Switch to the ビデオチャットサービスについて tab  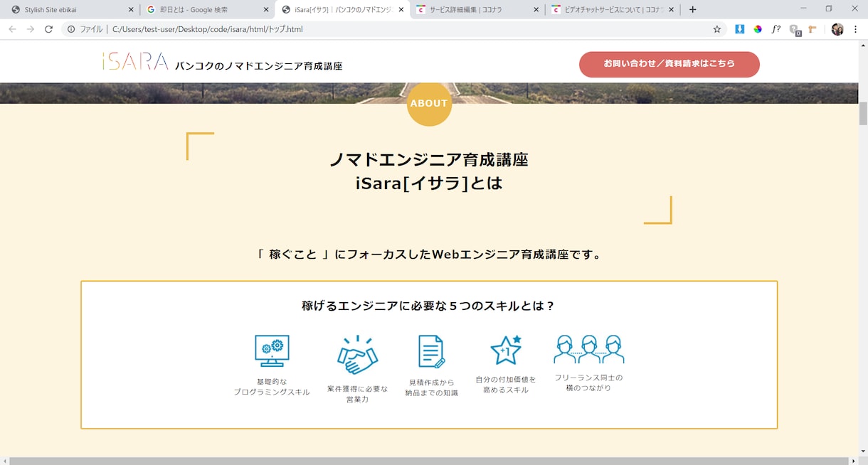click(x=613, y=10)
